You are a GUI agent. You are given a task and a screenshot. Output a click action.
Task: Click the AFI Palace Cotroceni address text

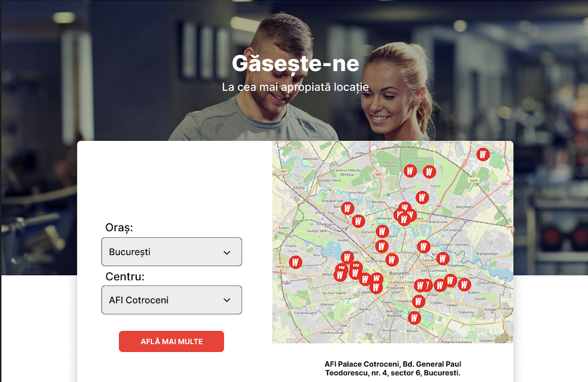pyautogui.click(x=393, y=368)
